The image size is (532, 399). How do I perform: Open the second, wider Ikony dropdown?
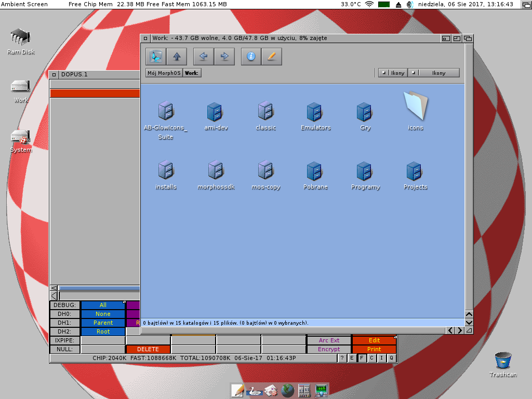click(434, 73)
